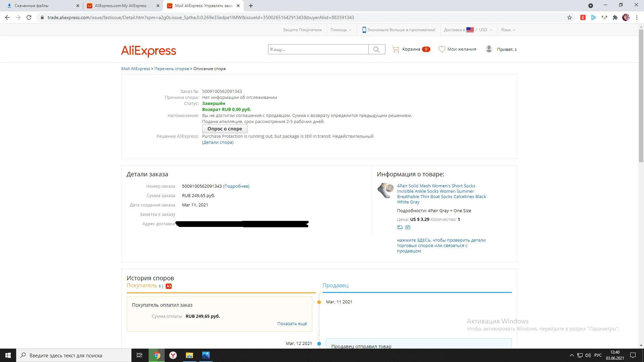
Task: Click the socks product thumbnail
Action: tap(385, 191)
